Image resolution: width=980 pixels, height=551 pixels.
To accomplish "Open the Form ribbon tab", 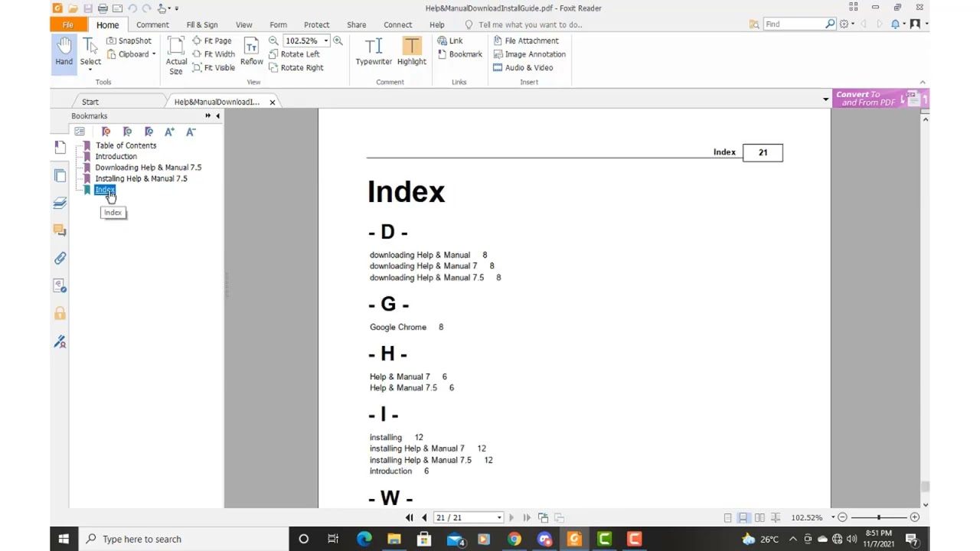I will [278, 24].
